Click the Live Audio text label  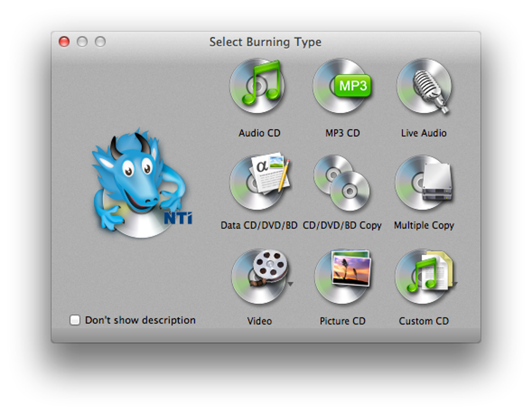click(x=424, y=133)
